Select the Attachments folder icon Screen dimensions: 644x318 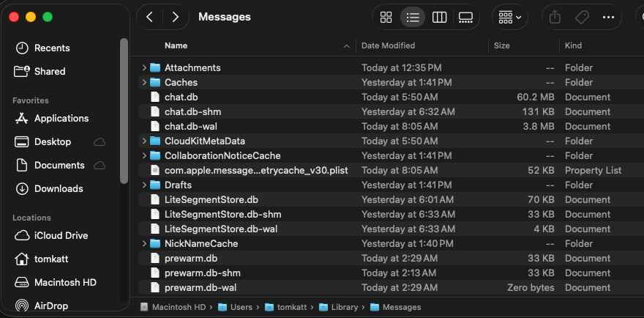[155, 67]
